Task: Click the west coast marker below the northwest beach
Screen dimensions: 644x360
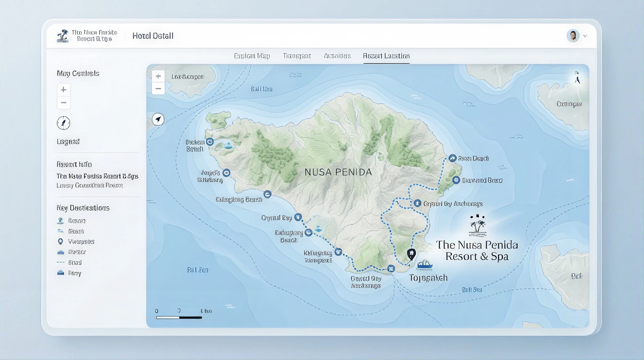Action: pos(226,173)
